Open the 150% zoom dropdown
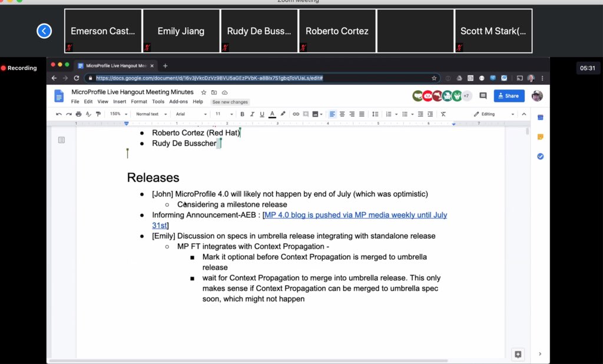 (118, 114)
